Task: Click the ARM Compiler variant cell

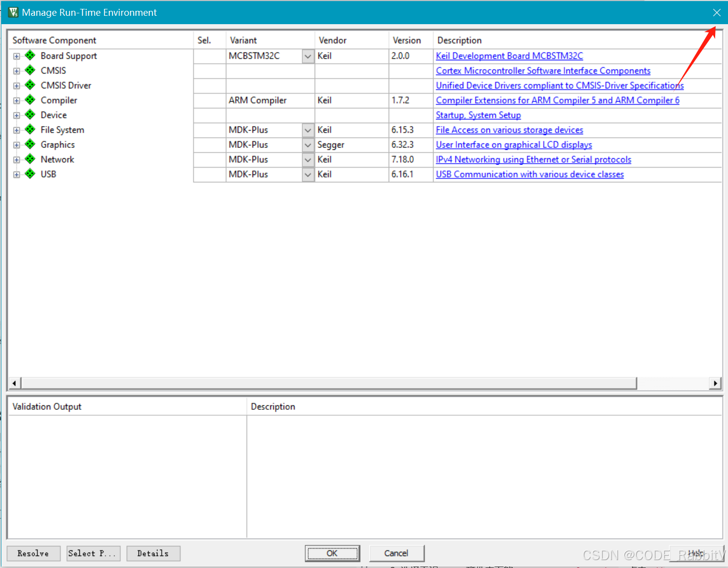Action: [270, 101]
